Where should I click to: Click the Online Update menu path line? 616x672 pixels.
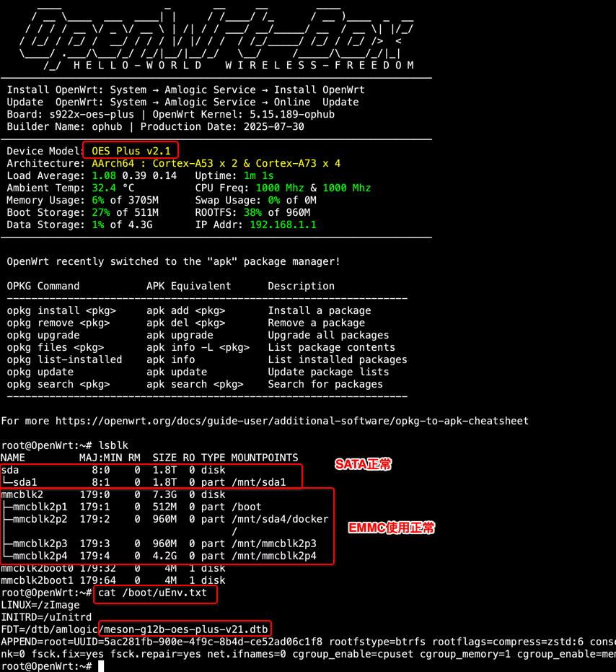click(x=188, y=102)
